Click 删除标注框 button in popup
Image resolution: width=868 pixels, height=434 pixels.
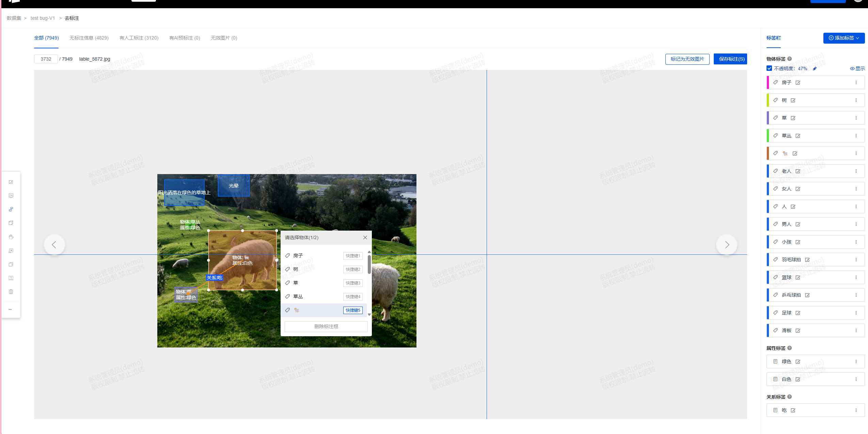[x=326, y=326]
